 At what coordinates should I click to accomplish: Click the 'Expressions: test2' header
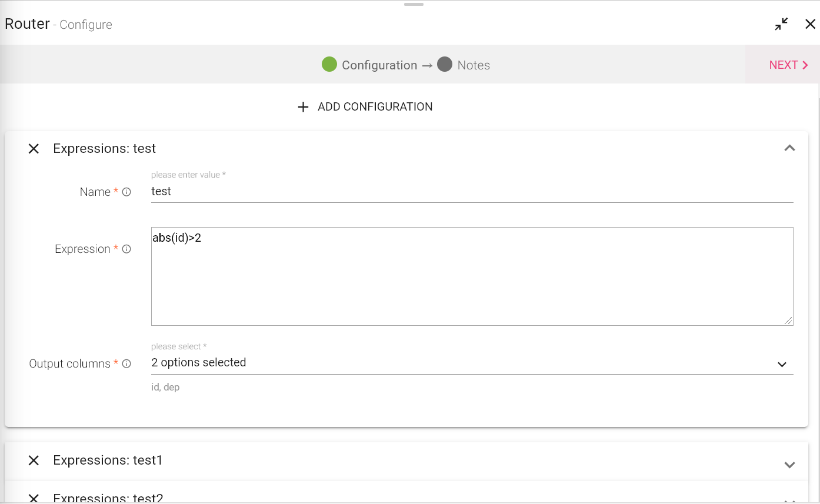[108, 498]
